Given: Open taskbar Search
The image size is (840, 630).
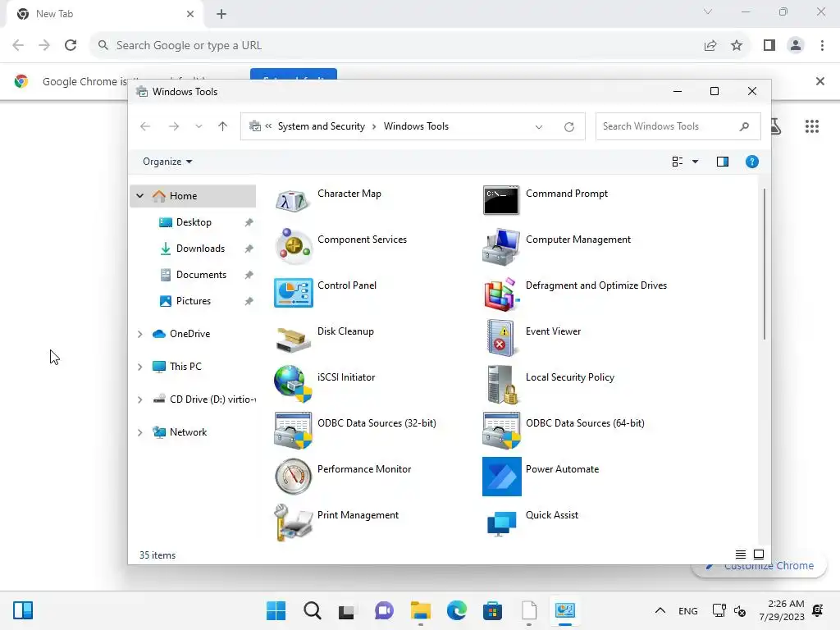Looking at the screenshot, I should click(x=313, y=610).
